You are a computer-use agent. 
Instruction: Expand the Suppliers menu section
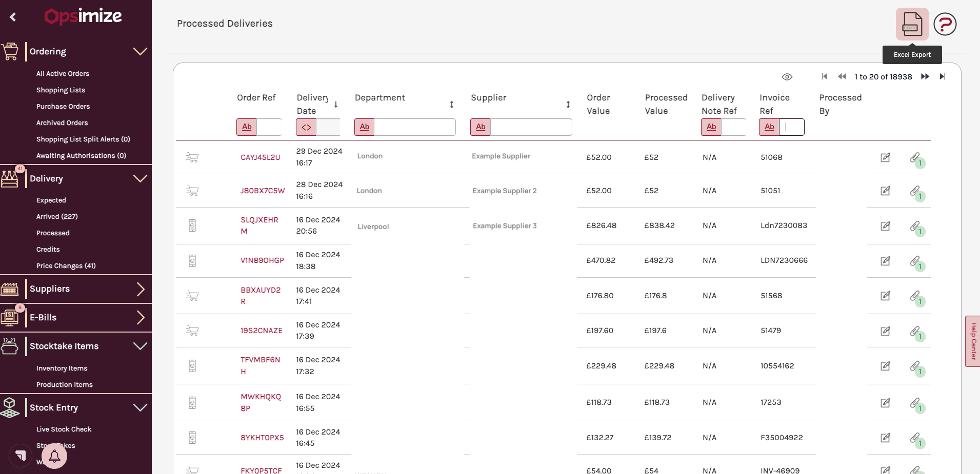(141, 289)
